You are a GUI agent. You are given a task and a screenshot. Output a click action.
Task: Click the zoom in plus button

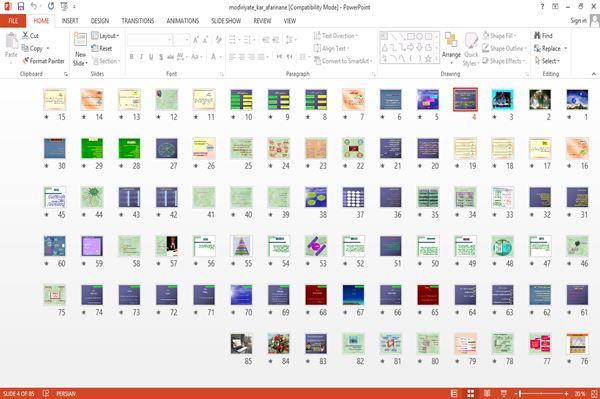[x=566, y=393]
